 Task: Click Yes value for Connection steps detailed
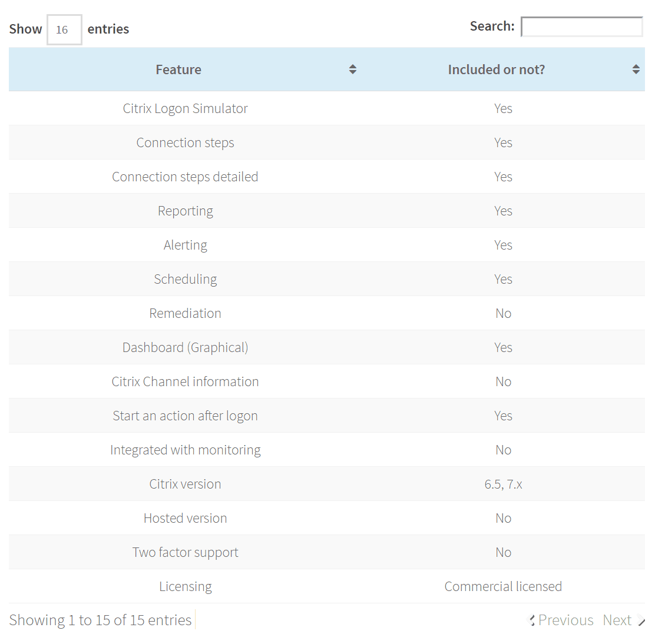pyautogui.click(x=504, y=177)
